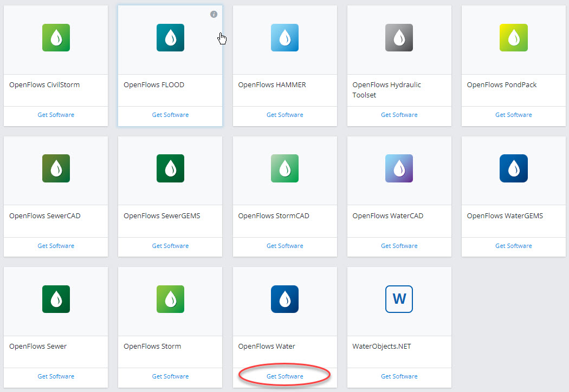This screenshot has height=392, width=569.
Task: Click the OpenFlows HAMMER droplet icon
Action: [284, 37]
